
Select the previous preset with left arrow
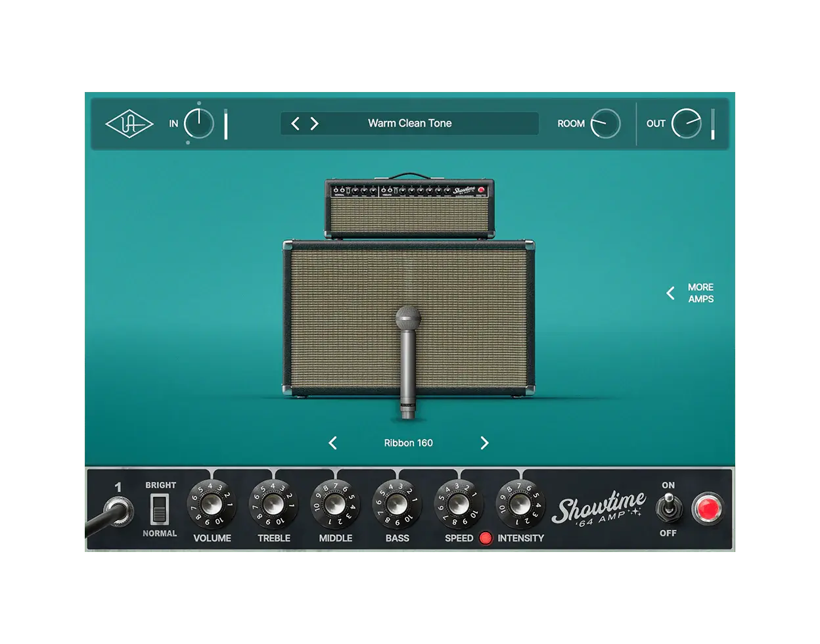(296, 123)
